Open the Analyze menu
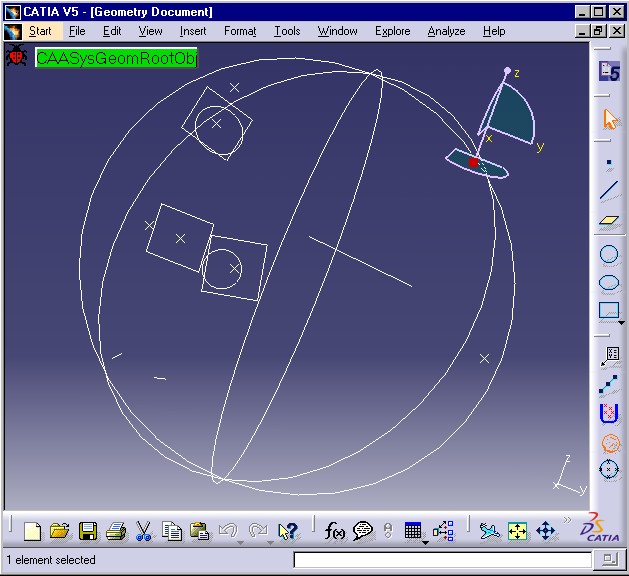629x576 pixels. coord(446,31)
